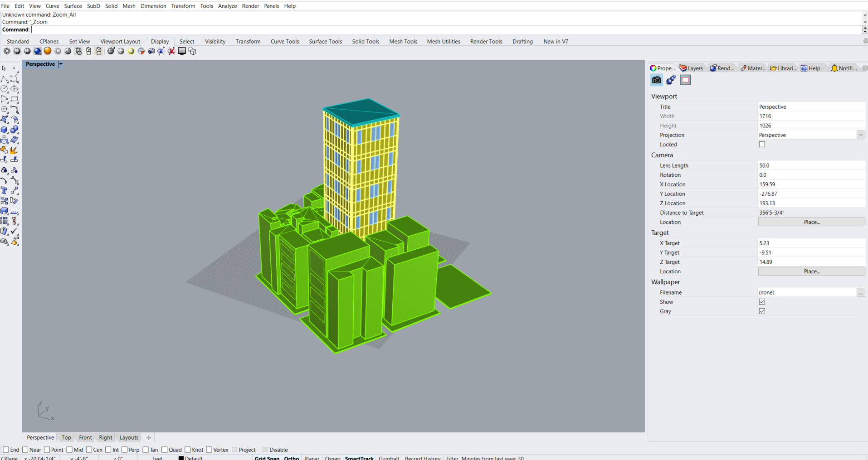Screen dimensions: 868x460
Task: Click the camera icon in Properties panel
Action: point(656,80)
